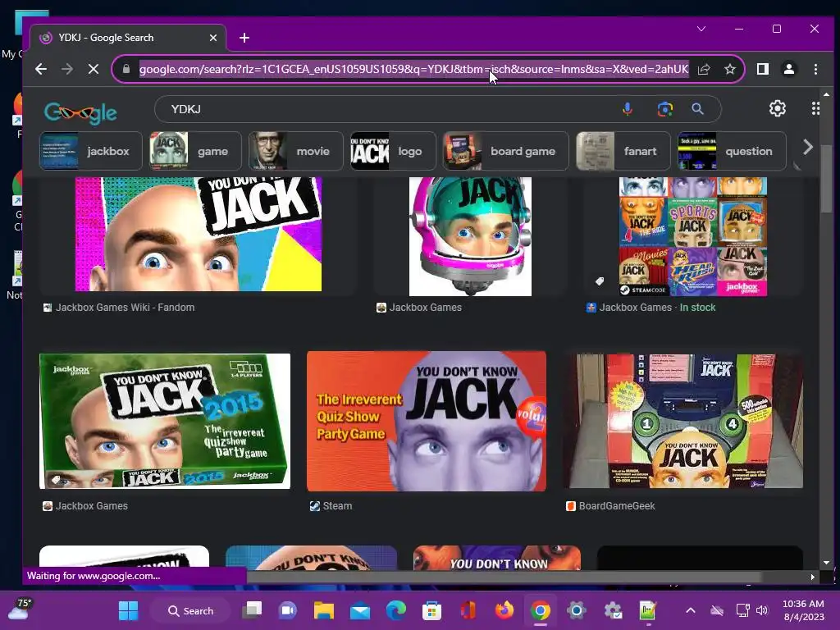This screenshot has height=630, width=840.
Task: Open Teams Chat from taskbar
Action: point(288,610)
